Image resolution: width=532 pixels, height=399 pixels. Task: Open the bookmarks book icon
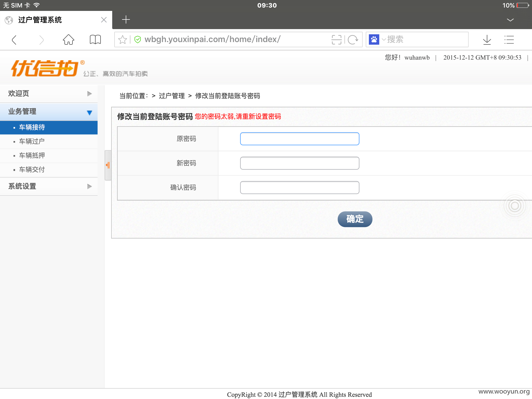point(95,39)
